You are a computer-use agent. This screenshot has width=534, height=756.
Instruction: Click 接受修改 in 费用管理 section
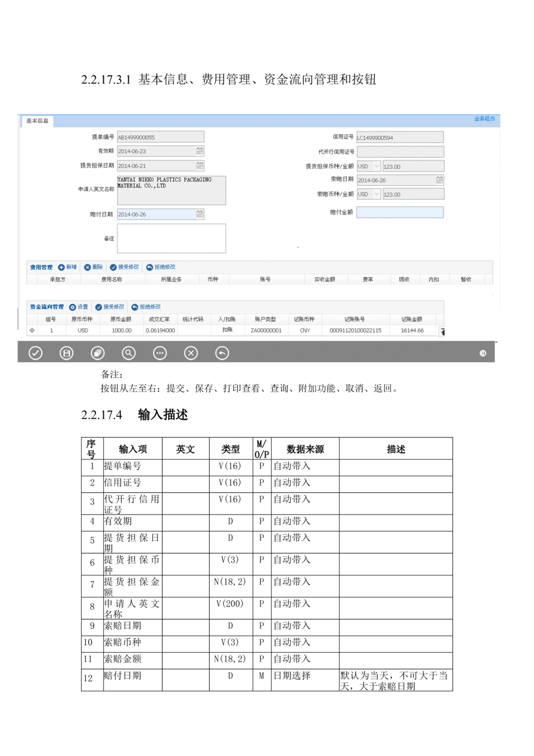(125, 267)
